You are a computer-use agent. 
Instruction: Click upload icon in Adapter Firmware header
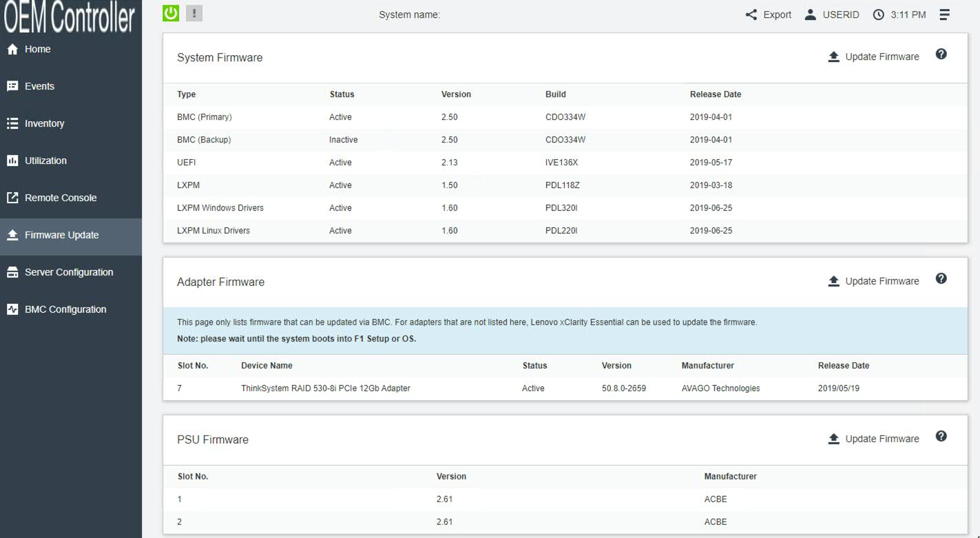tap(833, 281)
